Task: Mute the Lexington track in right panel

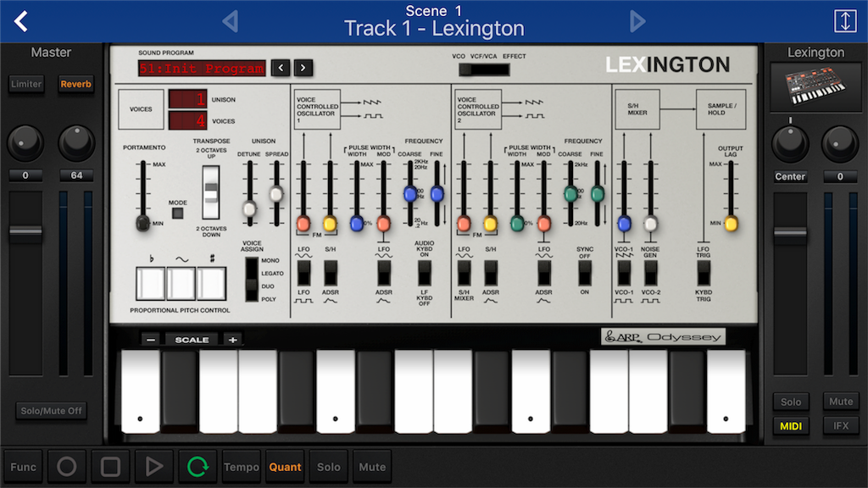Action: tap(841, 402)
